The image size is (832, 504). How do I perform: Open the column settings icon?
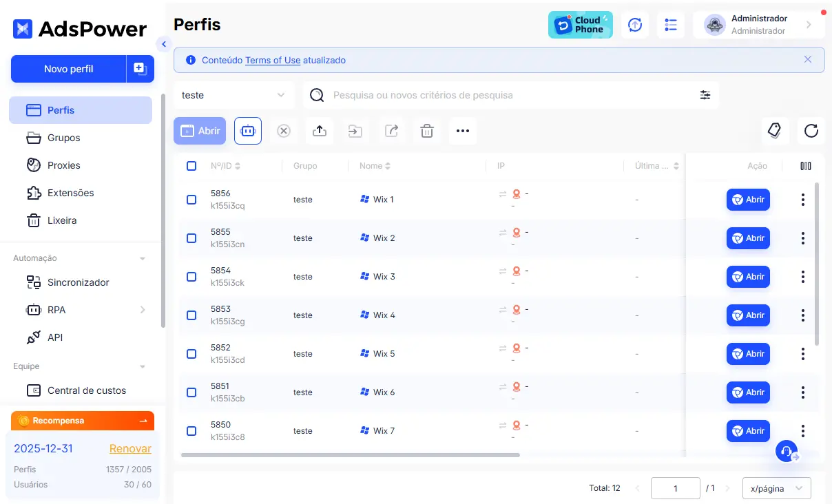coord(805,166)
